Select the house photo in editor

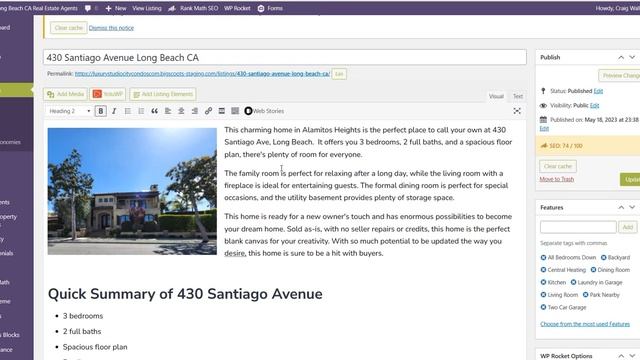tap(132, 191)
